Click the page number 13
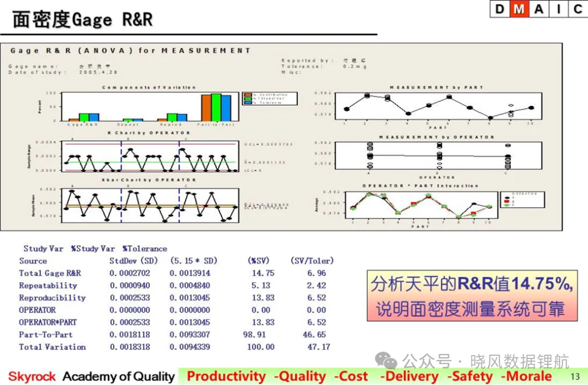The height and width of the screenshot is (385, 588). click(x=575, y=377)
